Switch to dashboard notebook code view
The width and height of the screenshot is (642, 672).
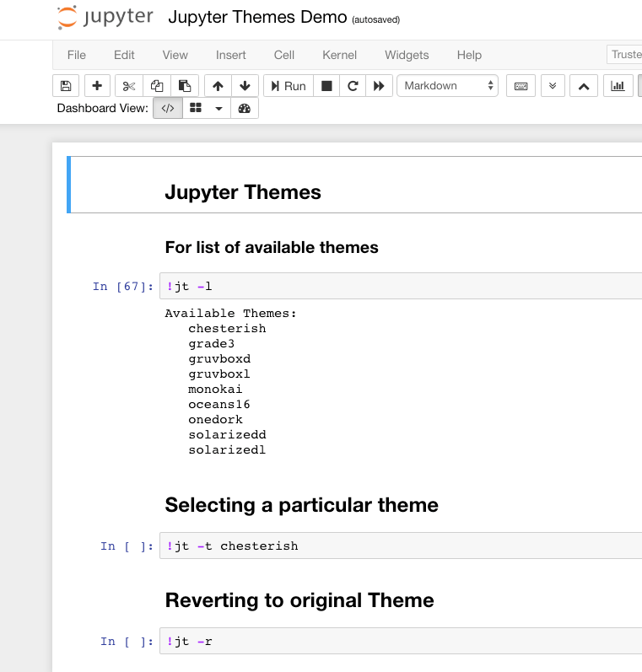coord(167,108)
